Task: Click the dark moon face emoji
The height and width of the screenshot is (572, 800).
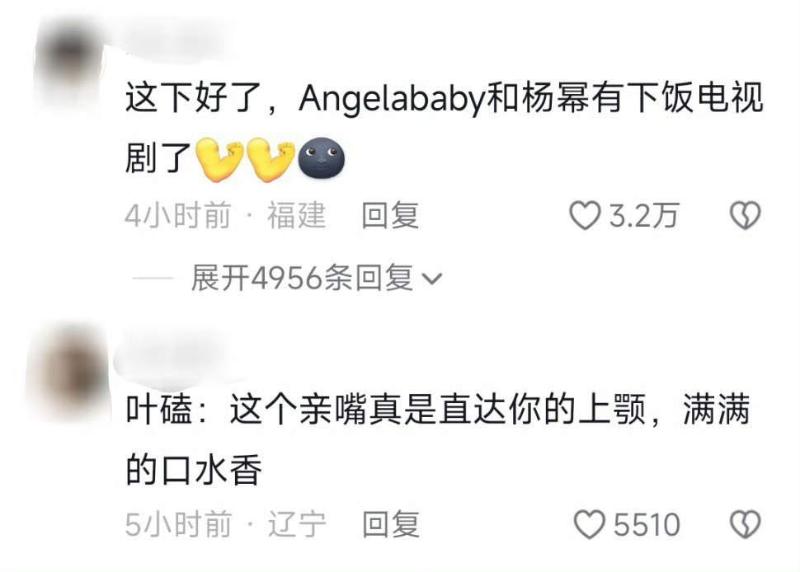Action: pyautogui.click(x=321, y=158)
